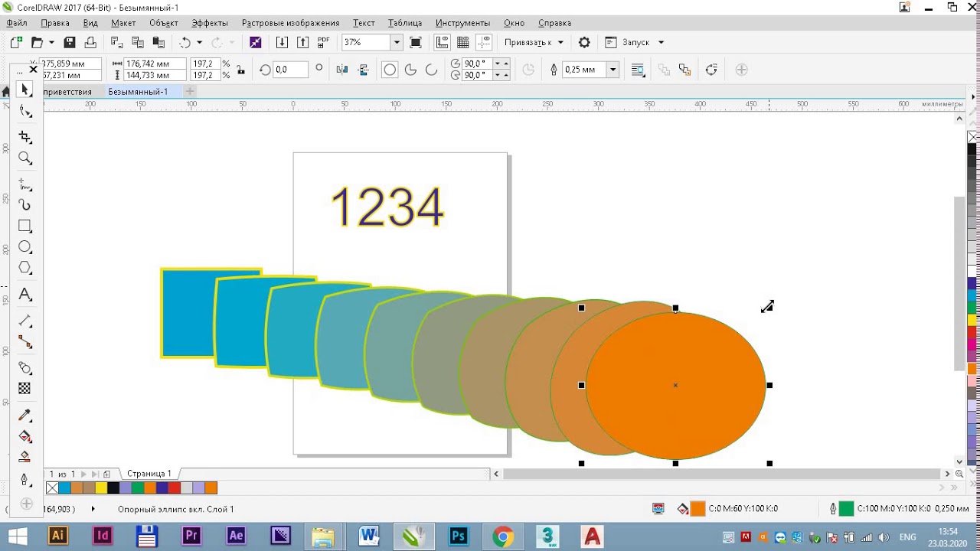980x551 pixels.
Task: Select the Polygon tool
Action: [24, 268]
